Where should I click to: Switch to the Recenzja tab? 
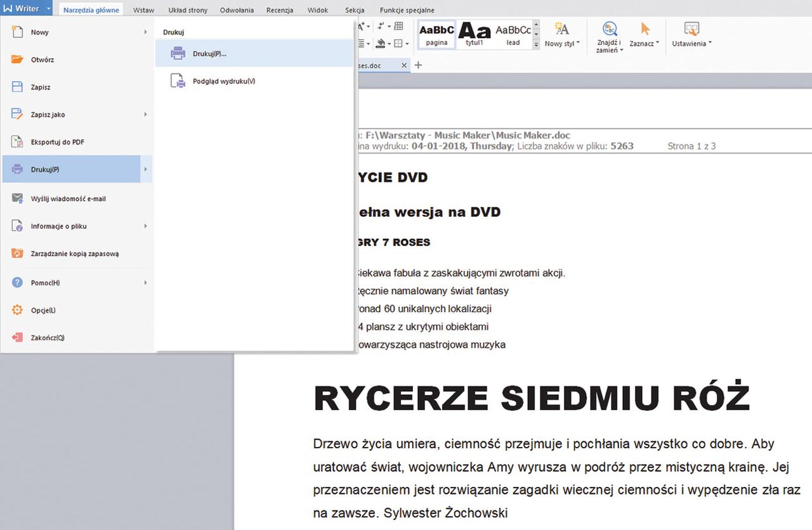[280, 10]
